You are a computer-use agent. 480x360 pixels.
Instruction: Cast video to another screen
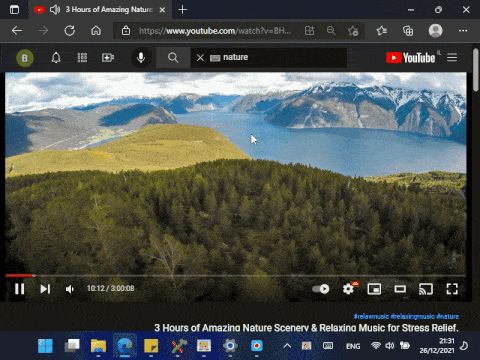(x=426, y=289)
